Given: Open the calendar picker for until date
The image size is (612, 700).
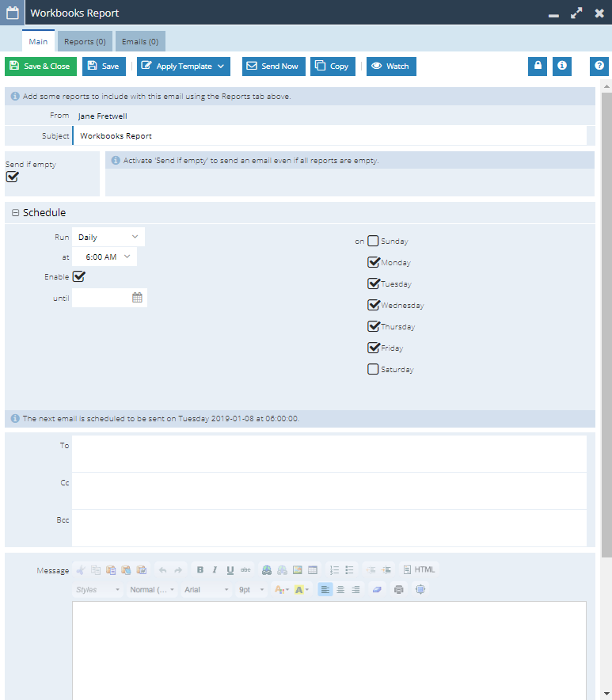Looking at the screenshot, I should tap(137, 299).
